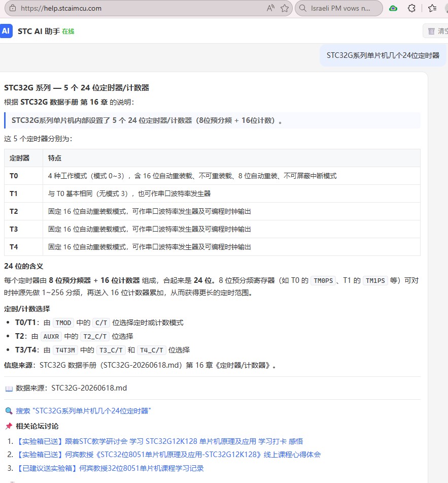Click the T1 description 与 T0 基本相同

pos(129,194)
